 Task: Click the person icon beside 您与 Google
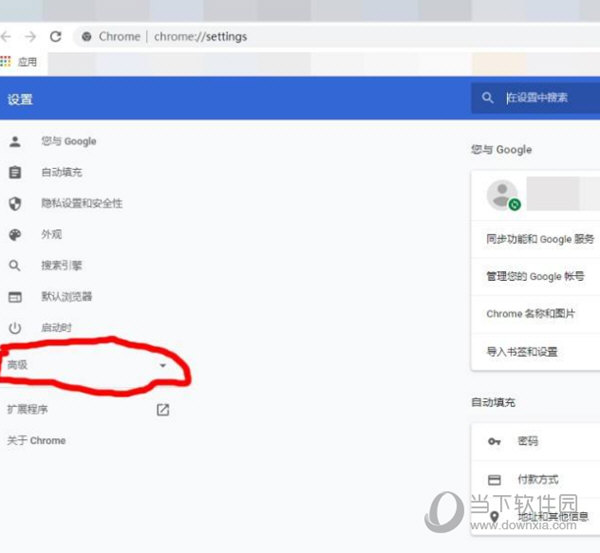(15, 142)
